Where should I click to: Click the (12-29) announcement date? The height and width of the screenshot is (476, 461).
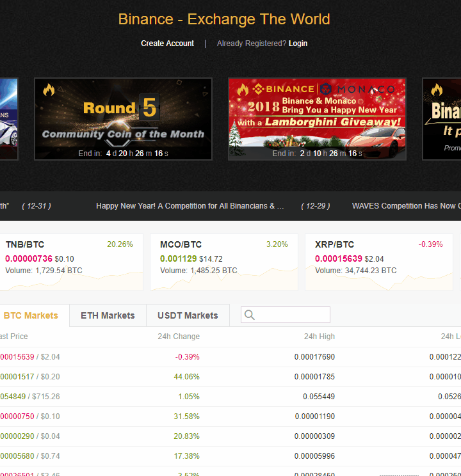(316, 206)
